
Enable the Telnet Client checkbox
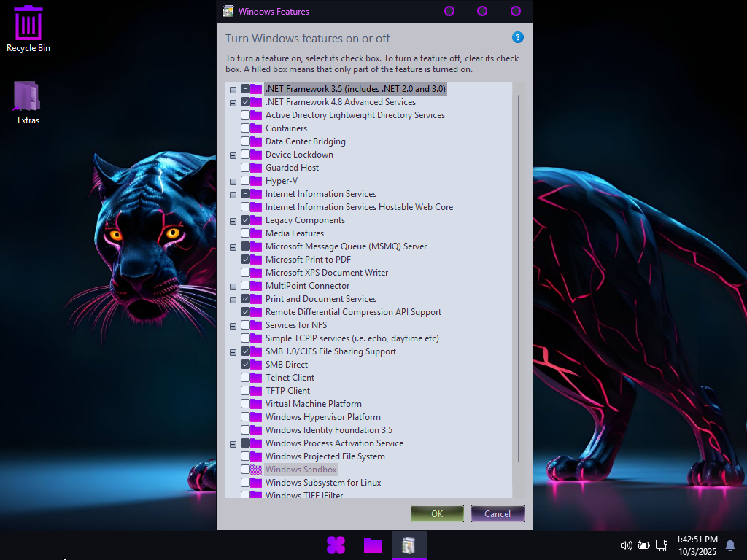click(246, 378)
